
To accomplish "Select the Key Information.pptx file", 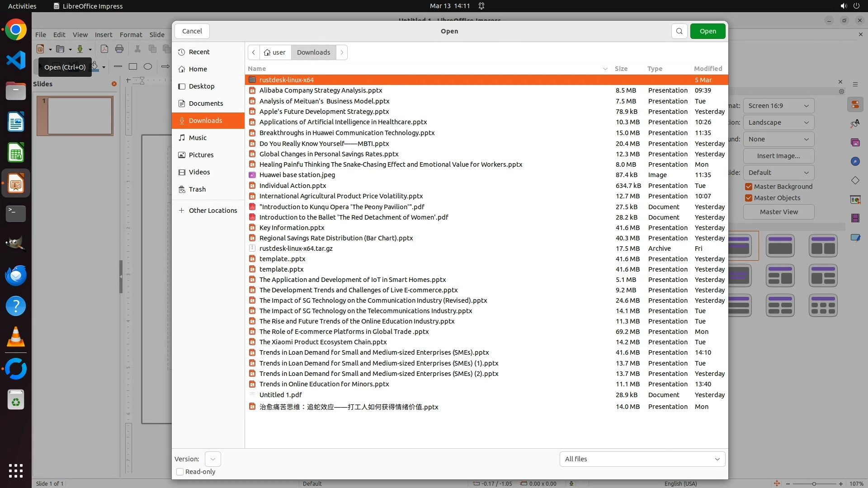I will 292,228.
